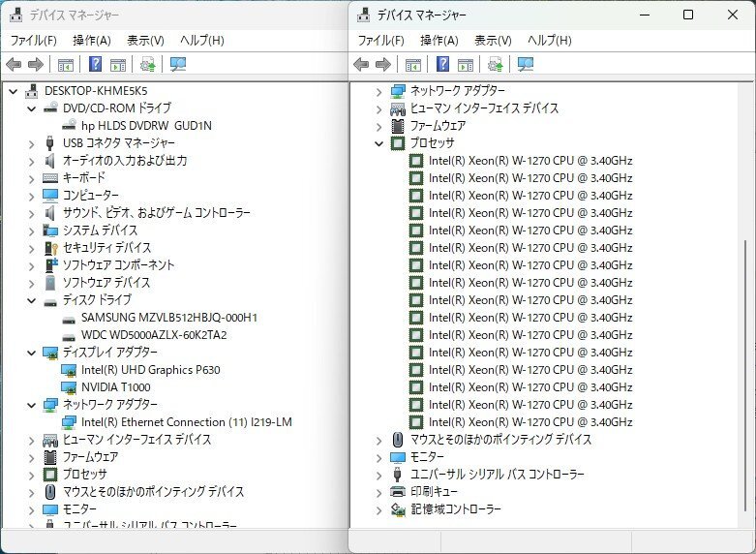Open ファイル(F) menu in right window
Image resolution: width=756 pixels, height=554 pixels.
(380, 41)
